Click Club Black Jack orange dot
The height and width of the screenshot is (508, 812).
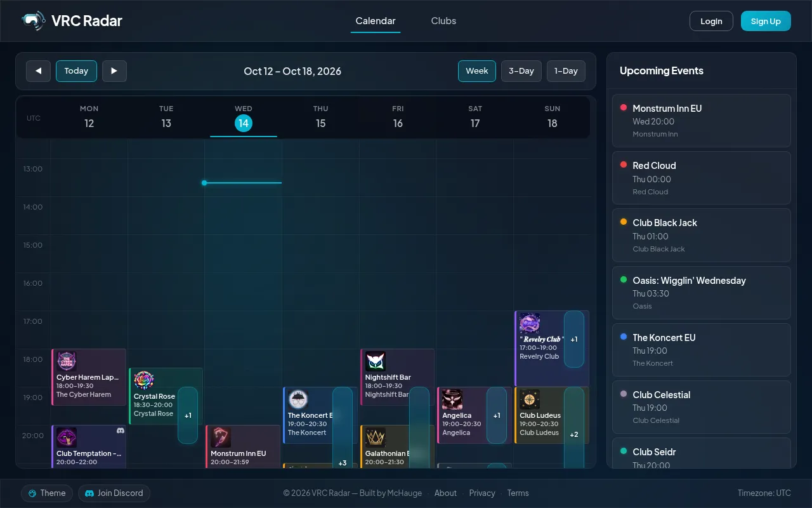click(x=624, y=222)
